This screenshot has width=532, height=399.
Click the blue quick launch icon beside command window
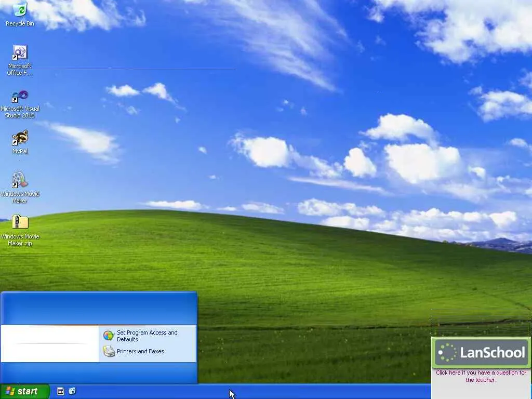click(x=72, y=391)
